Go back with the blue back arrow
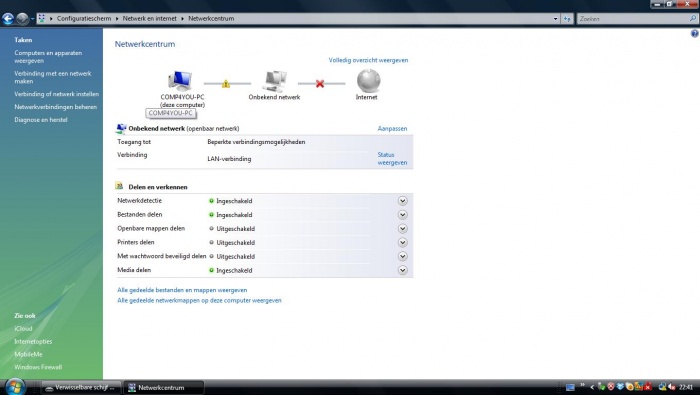The width and height of the screenshot is (700, 395). point(8,19)
